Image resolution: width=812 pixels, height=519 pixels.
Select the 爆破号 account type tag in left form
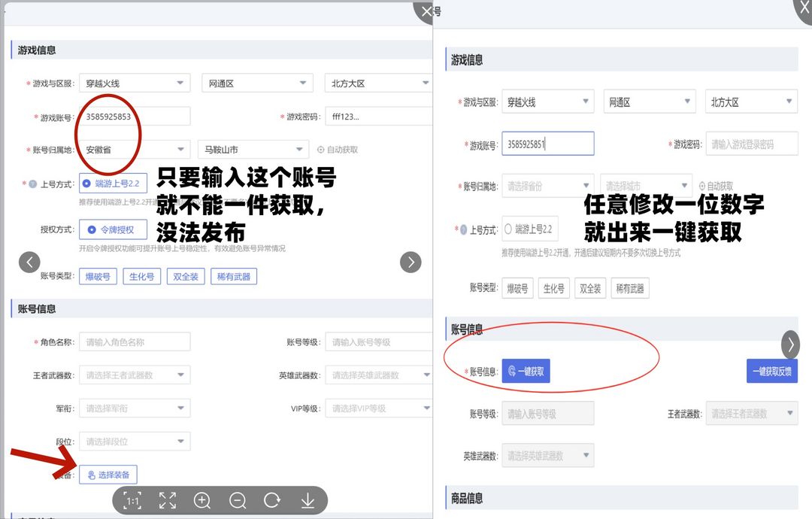pos(98,277)
